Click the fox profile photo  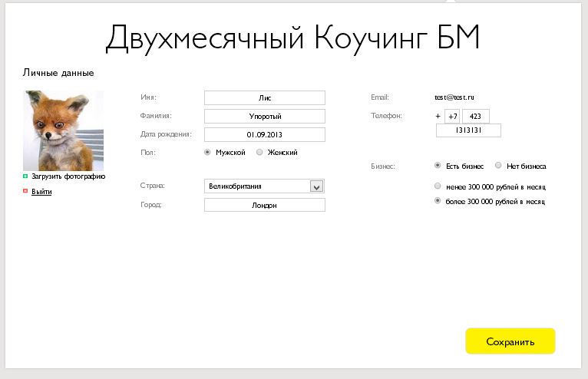(64, 130)
